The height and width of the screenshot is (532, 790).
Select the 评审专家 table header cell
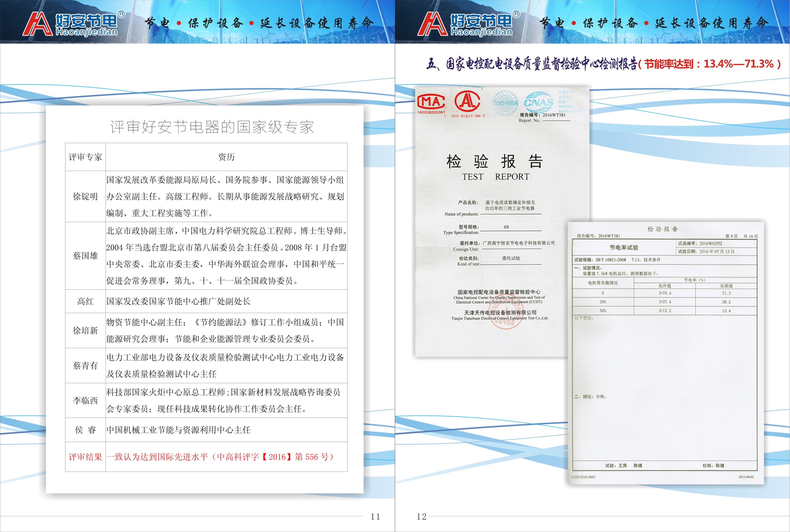86,157
